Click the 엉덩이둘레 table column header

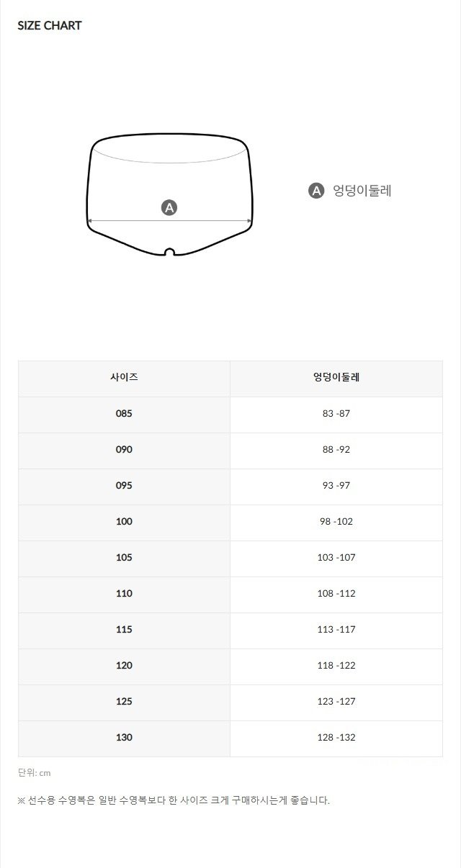[336, 378]
